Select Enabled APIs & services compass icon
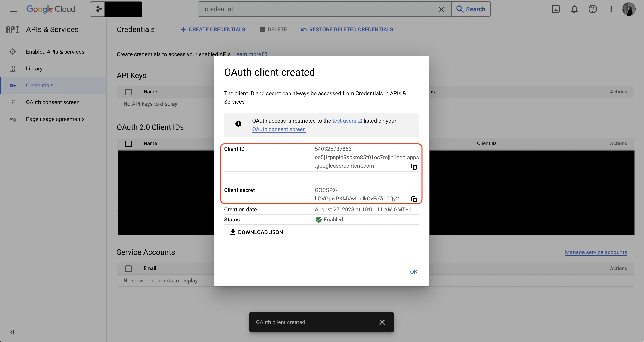Image resolution: width=644 pixels, height=342 pixels. [x=13, y=52]
